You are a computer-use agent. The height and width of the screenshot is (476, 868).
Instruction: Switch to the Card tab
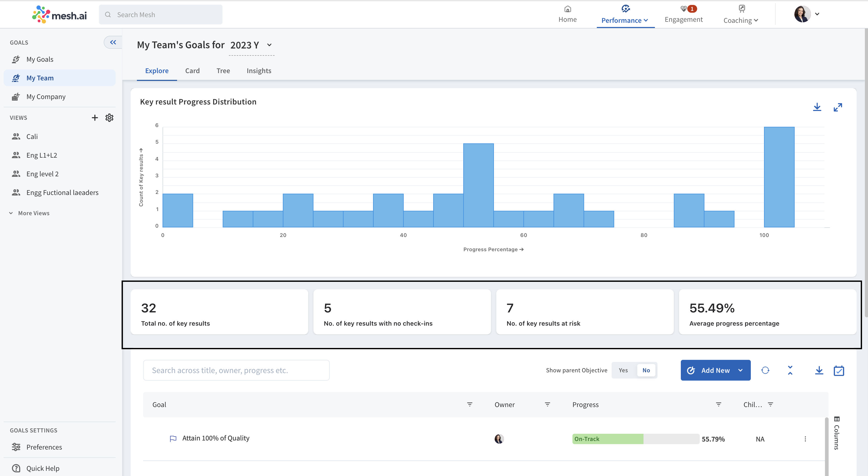click(x=192, y=71)
